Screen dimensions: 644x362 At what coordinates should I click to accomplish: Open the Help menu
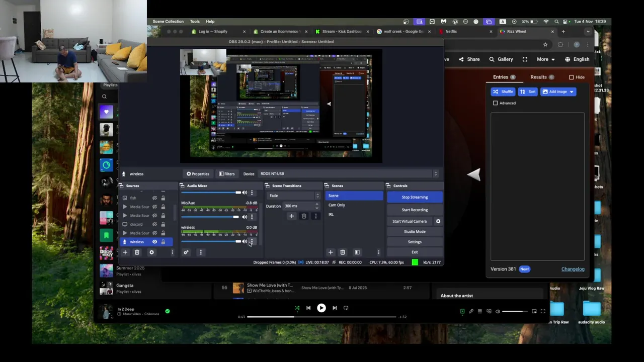tap(210, 22)
